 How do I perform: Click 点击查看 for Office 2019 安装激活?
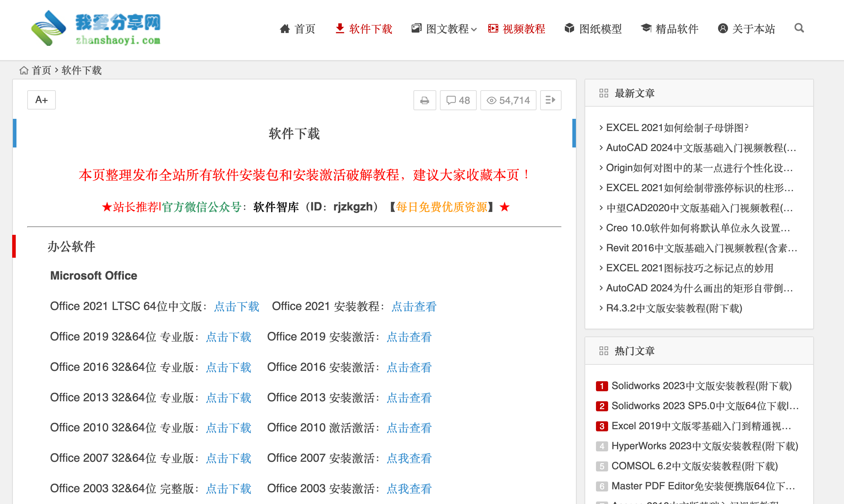(409, 337)
